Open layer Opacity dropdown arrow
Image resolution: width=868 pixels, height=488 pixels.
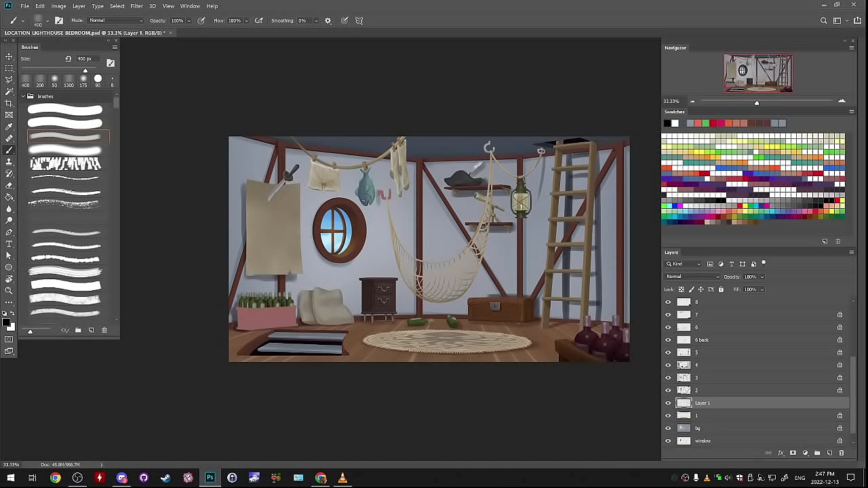coord(762,277)
